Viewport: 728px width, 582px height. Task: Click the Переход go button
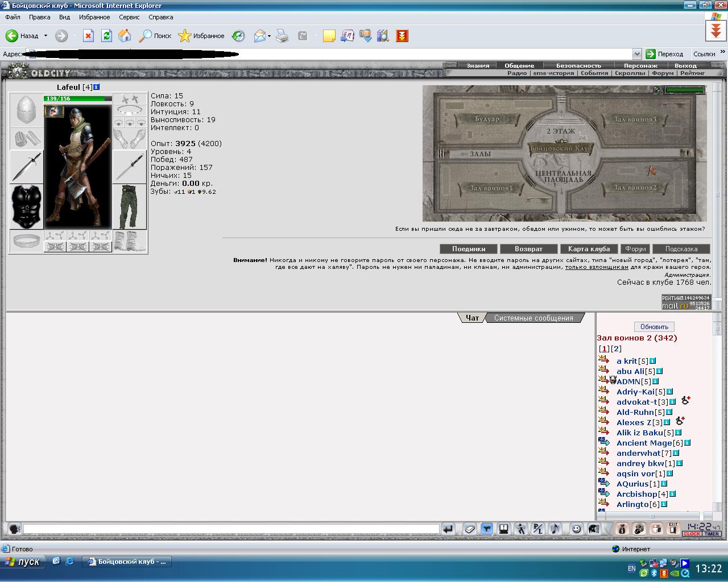(x=664, y=54)
